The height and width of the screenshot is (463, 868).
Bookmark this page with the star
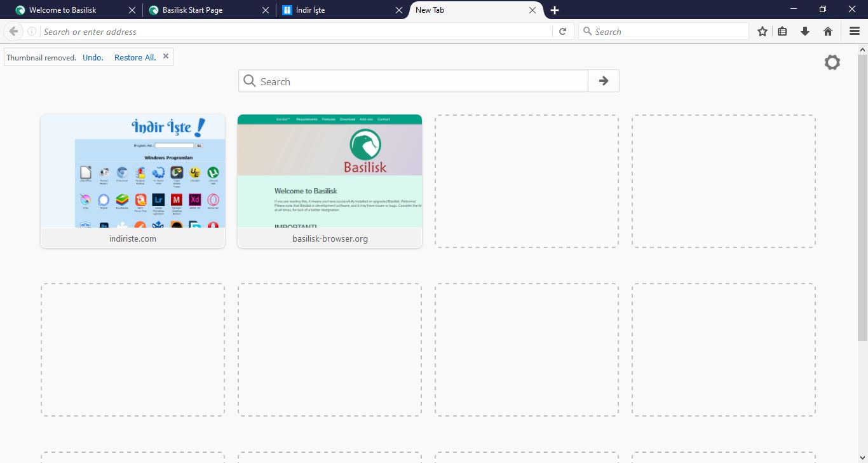(x=763, y=31)
